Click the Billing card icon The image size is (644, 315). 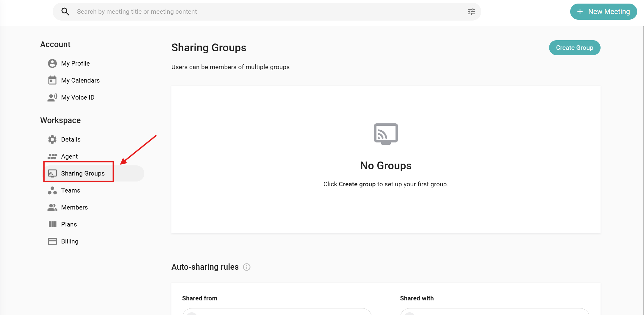[x=52, y=241]
